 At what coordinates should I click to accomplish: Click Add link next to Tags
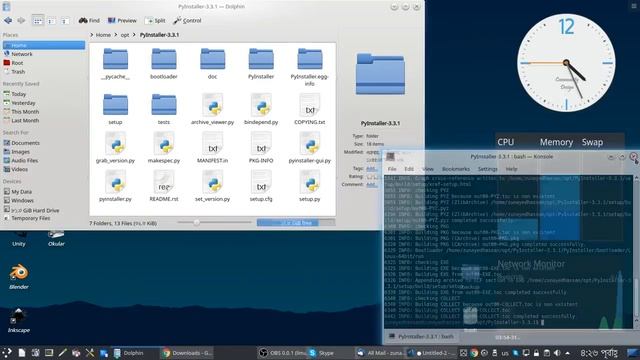click(371, 169)
